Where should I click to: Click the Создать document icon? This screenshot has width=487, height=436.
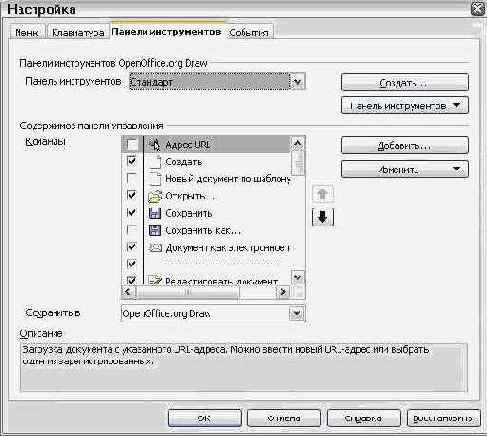pyautogui.click(x=154, y=162)
